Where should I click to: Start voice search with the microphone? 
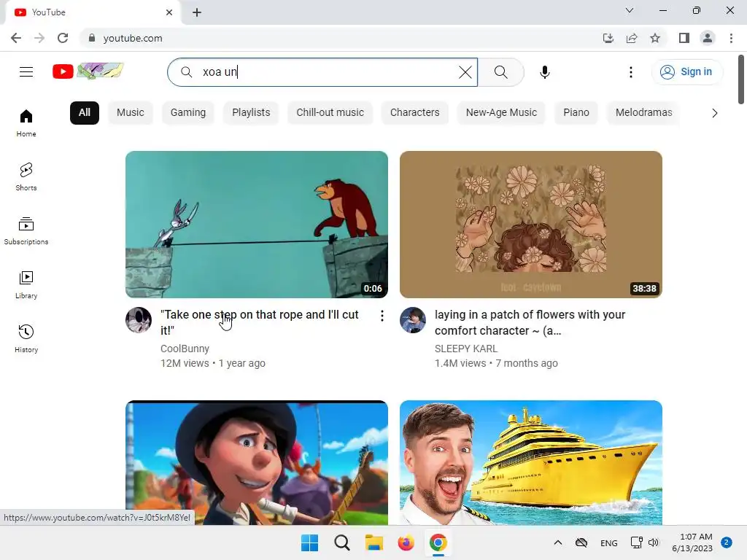(x=544, y=72)
